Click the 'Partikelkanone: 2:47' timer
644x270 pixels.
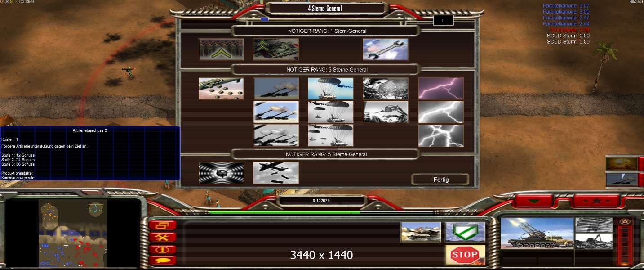(x=566, y=18)
